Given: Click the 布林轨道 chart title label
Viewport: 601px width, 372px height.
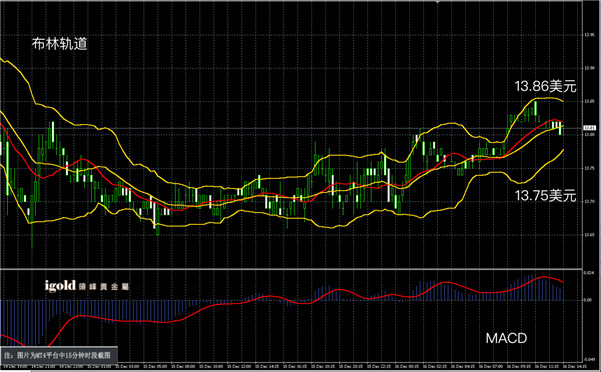Looking at the screenshot, I should [59, 44].
